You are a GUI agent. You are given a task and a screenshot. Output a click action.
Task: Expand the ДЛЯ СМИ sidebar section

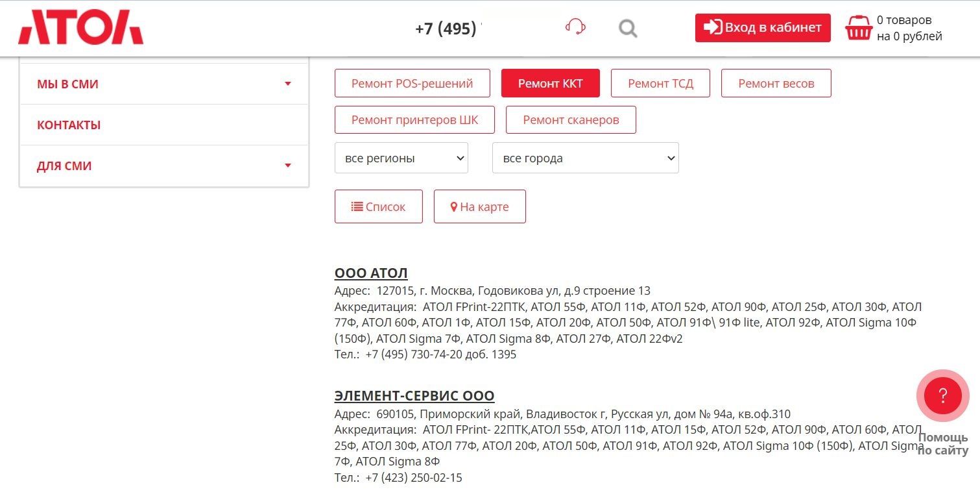coord(164,166)
